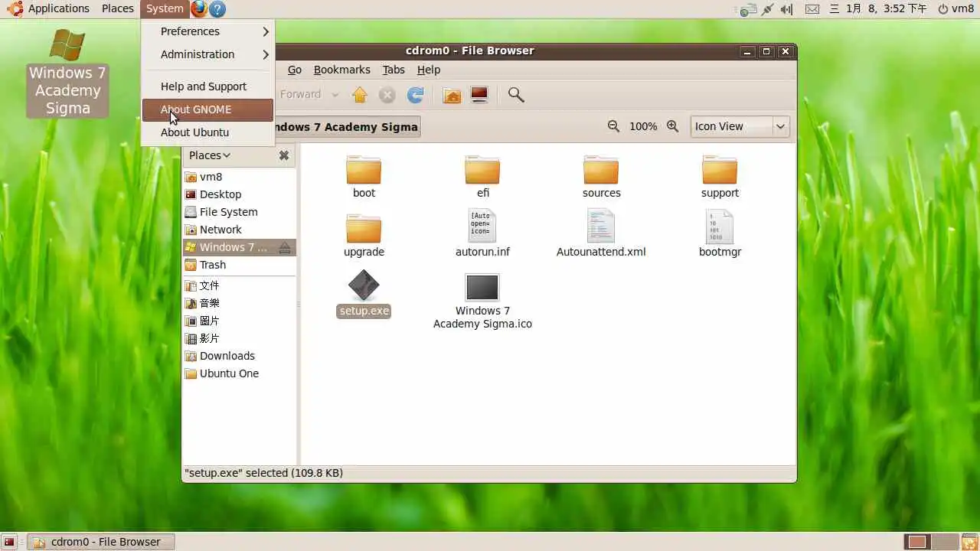The image size is (980, 551).
Task: Open Trash in the sidebar
Action: (239, 265)
